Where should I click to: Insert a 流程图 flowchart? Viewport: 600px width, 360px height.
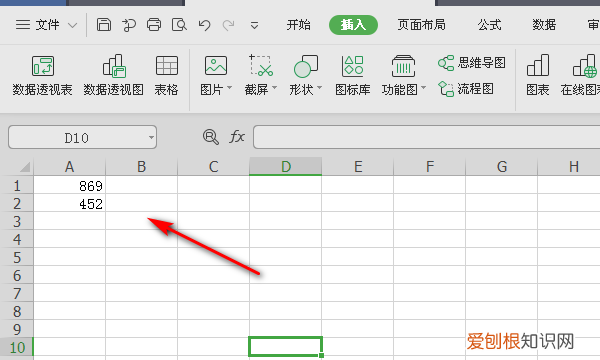pos(466,89)
